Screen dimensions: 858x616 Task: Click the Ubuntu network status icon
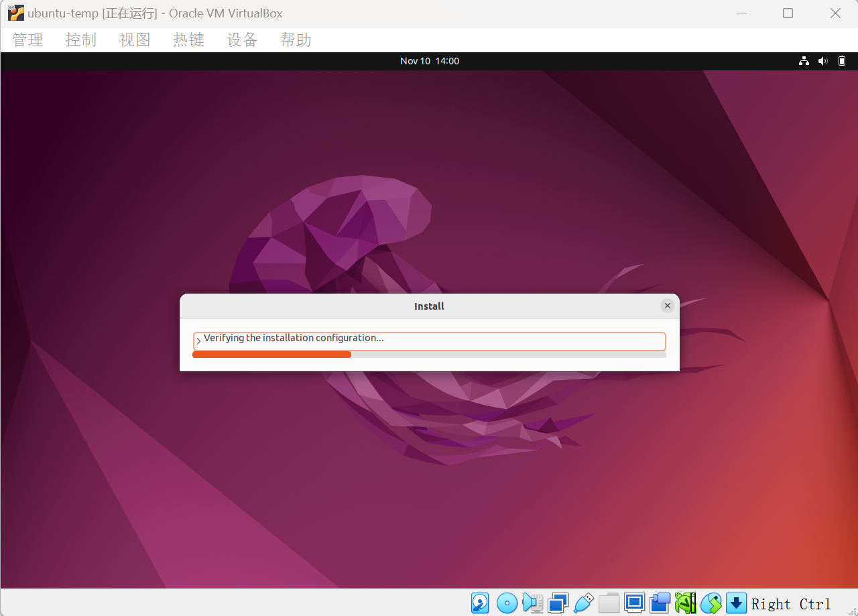tap(804, 61)
